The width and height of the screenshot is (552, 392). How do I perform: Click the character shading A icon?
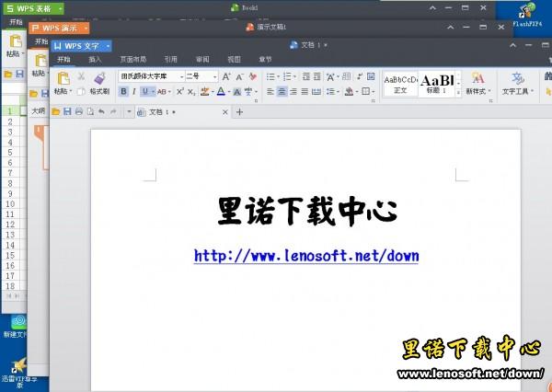237,92
